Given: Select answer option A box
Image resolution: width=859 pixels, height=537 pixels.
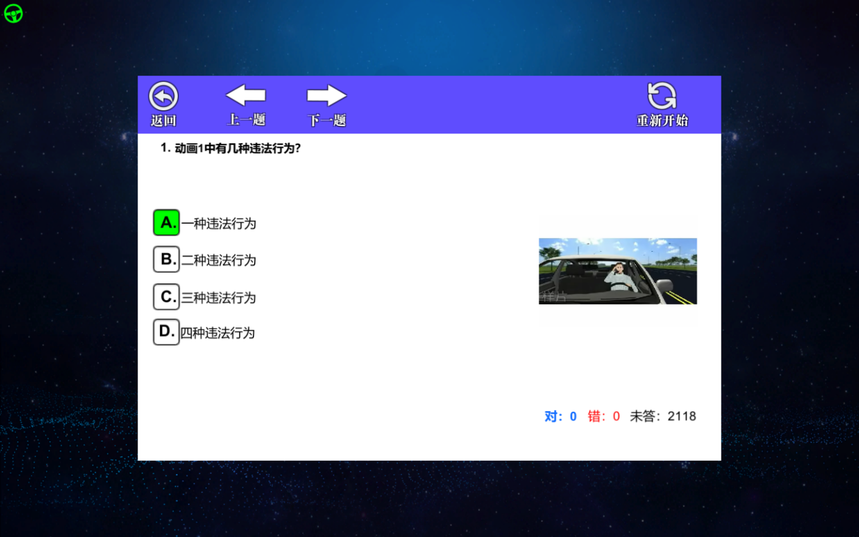Looking at the screenshot, I should (x=166, y=223).
